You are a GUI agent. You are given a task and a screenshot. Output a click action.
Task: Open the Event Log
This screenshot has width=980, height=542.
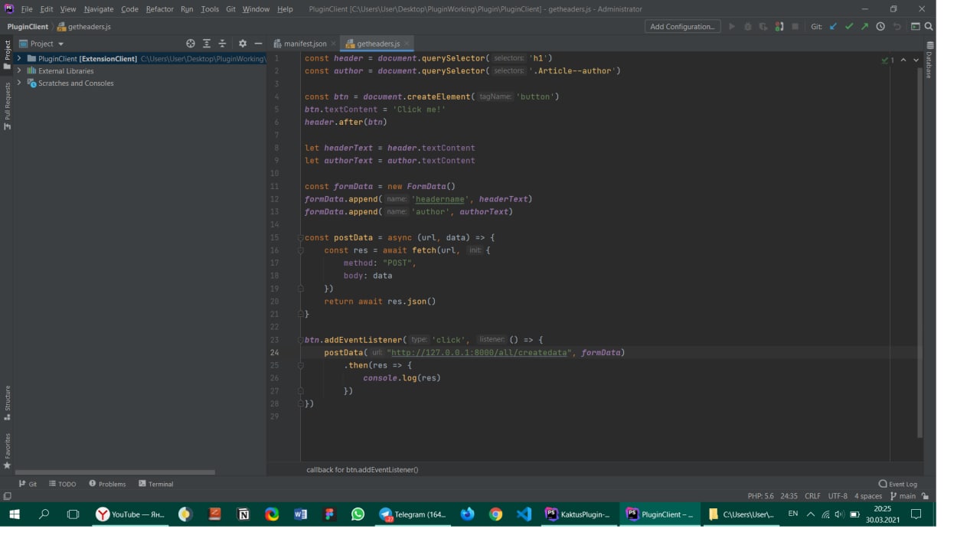click(x=898, y=484)
